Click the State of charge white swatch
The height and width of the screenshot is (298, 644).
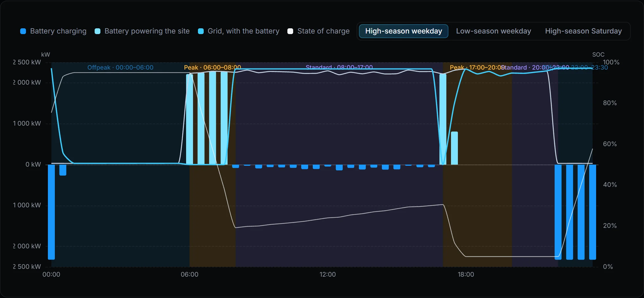(x=290, y=31)
